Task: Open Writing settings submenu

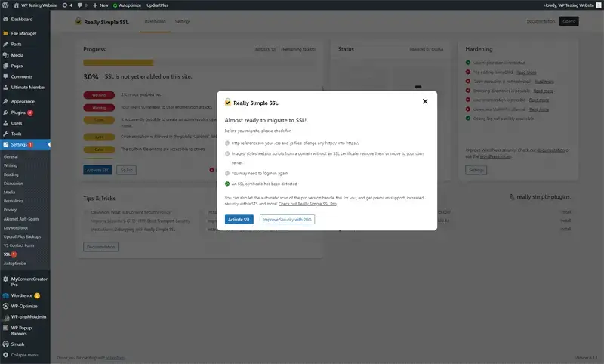Action: (x=11, y=165)
